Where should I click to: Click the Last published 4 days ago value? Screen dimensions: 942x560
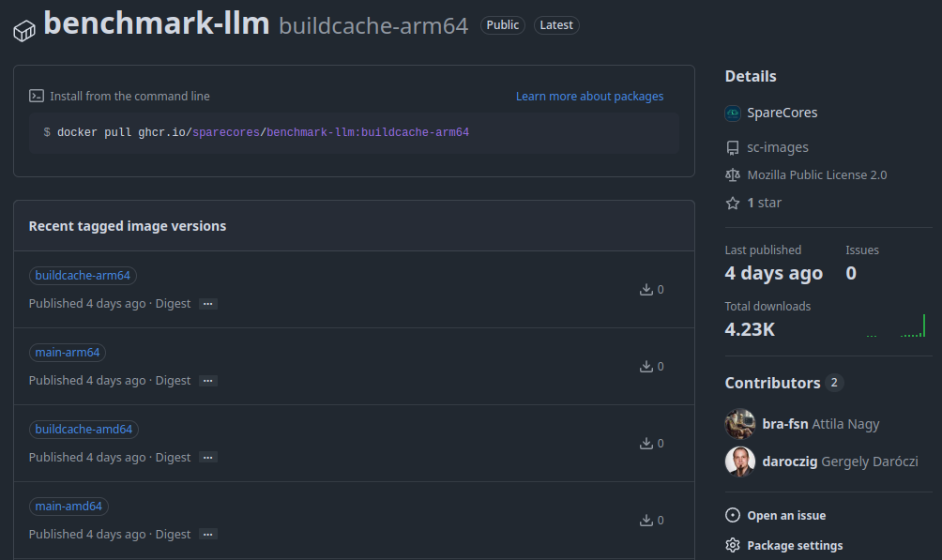(x=774, y=273)
